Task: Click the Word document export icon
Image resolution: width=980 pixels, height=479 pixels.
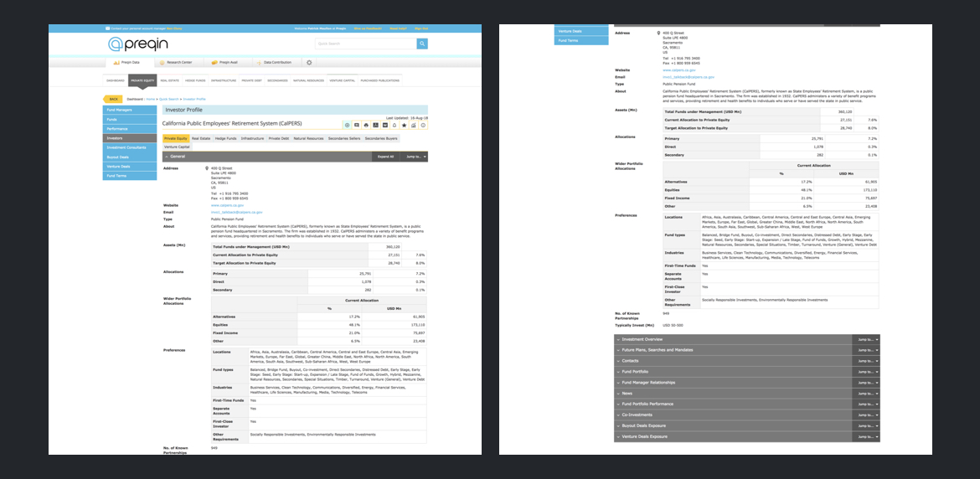Action: click(384, 125)
